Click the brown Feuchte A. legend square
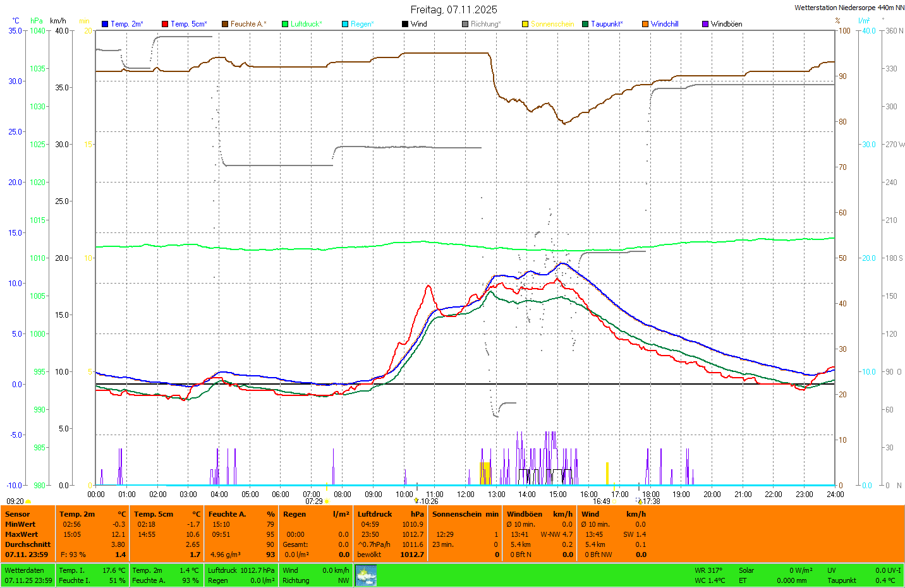Viewport: 905px width, 588px height. pyautogui.click(x=225, y=24)
